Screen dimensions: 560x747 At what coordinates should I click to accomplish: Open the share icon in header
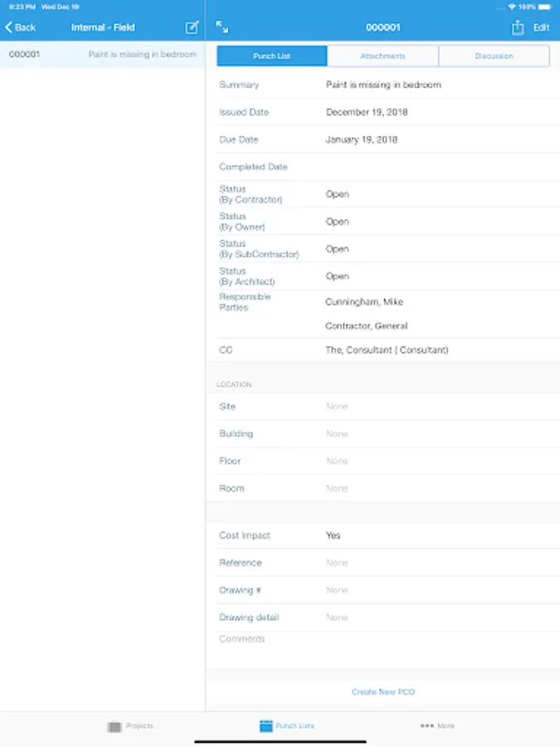518,27
